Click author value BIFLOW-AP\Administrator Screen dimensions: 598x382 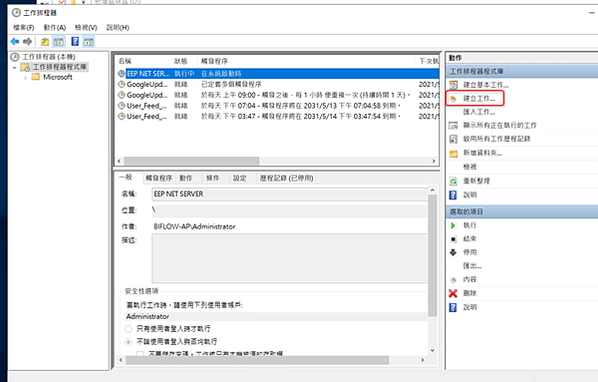[195, 226]
